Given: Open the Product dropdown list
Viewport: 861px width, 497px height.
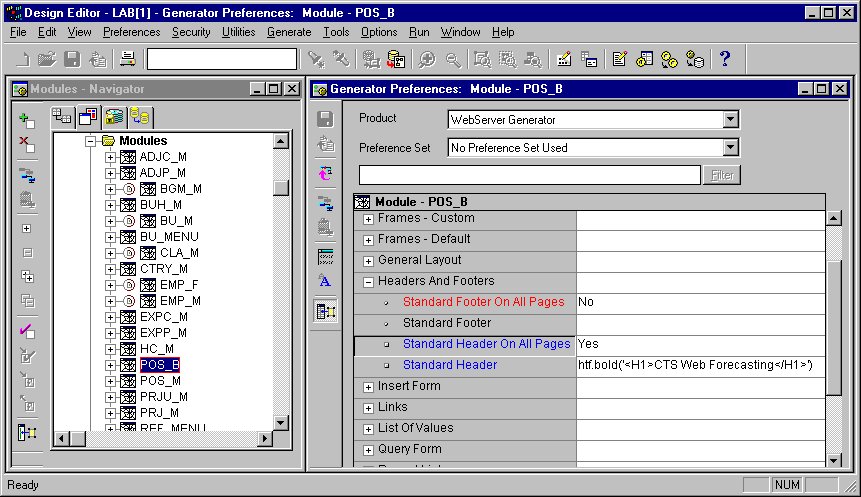Looking at the screenshot, I should pyautogui.click(x=731, y=120).
